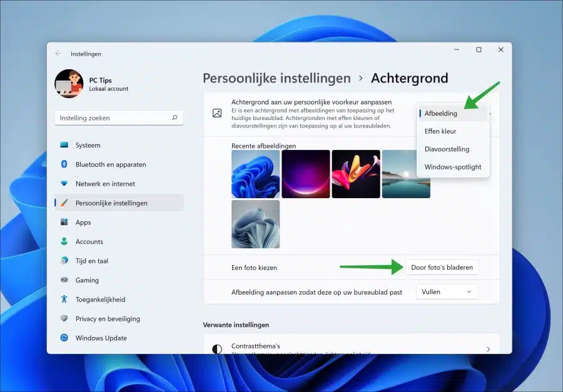Select Persoonlijke instellingen in sidebar
The height and width of the screenshot is (392, 563).
[119, 203]
